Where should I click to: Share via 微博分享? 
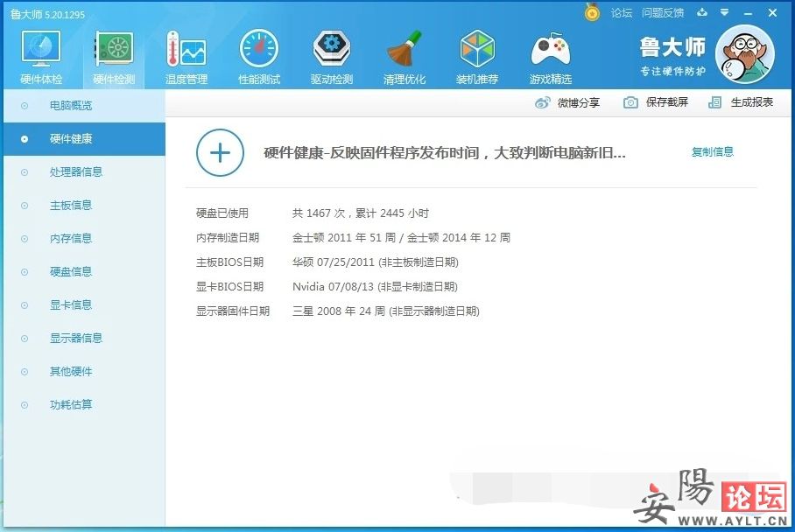567,103
